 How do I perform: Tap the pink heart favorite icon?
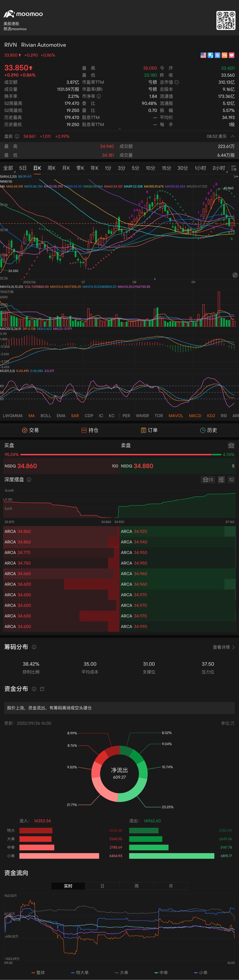click(x=231, y=55)
